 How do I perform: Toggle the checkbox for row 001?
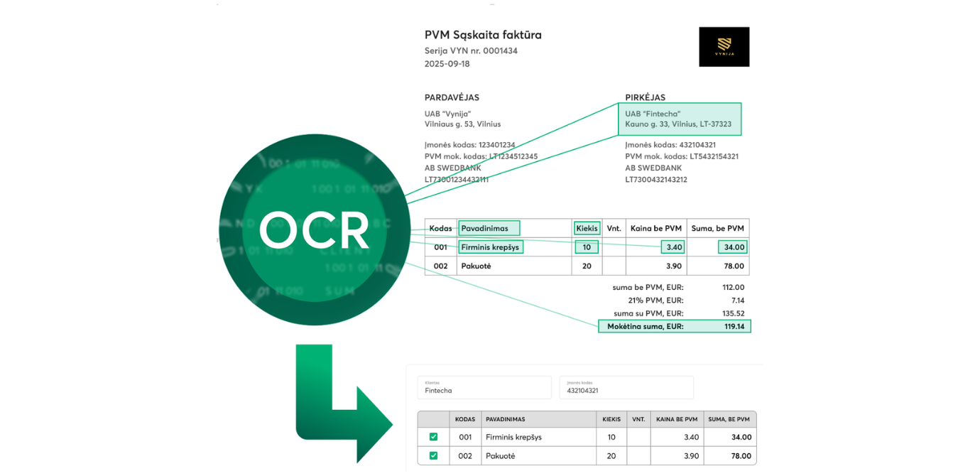pyautogui.click(x=433, y=437)
